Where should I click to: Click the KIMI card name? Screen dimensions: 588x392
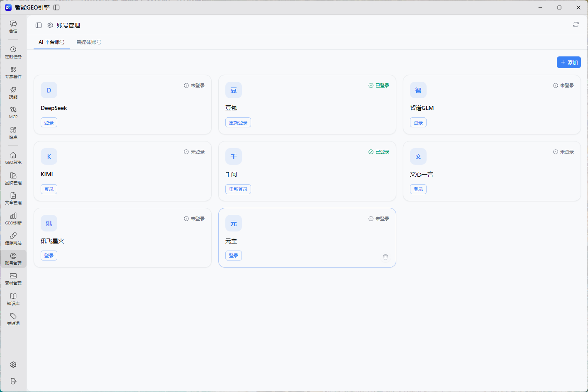coord(47,174)
